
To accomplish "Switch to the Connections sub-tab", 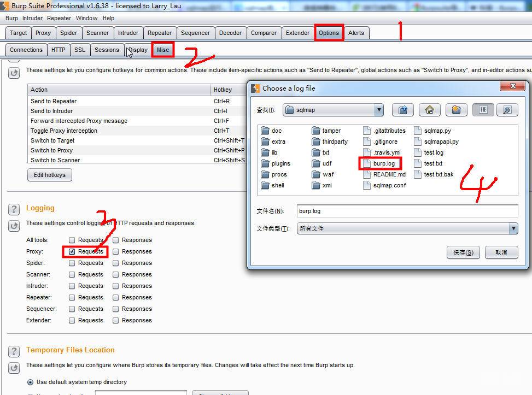I will pos(26,50).
